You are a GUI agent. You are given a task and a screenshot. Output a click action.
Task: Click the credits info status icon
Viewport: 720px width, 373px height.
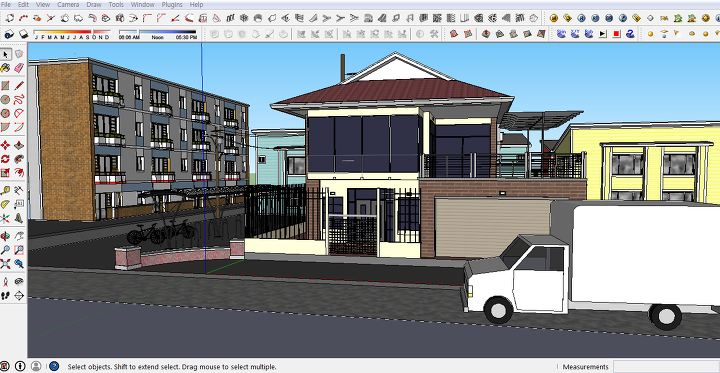pos(20,366)
